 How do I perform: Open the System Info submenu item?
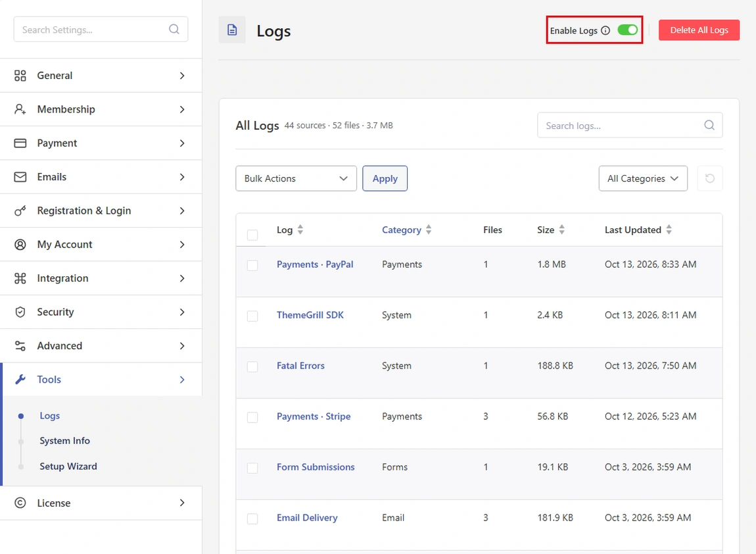coord(64,441)
